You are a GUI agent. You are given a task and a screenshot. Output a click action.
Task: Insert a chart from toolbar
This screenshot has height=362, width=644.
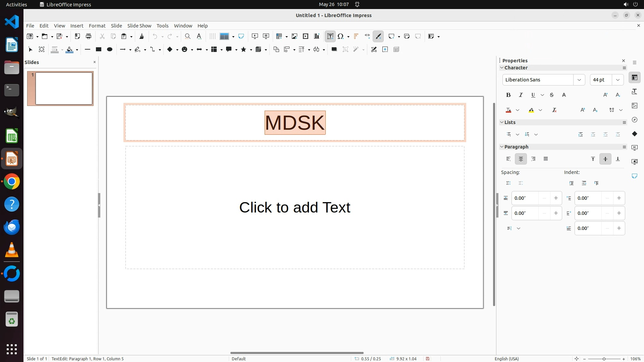[317, 36]
